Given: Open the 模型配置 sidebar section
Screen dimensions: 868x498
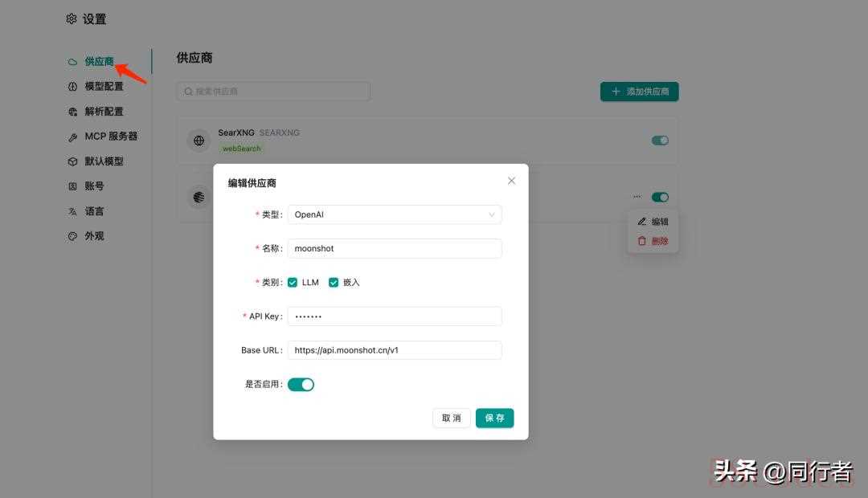Looking at the screenshot, I should coord(104,86).
